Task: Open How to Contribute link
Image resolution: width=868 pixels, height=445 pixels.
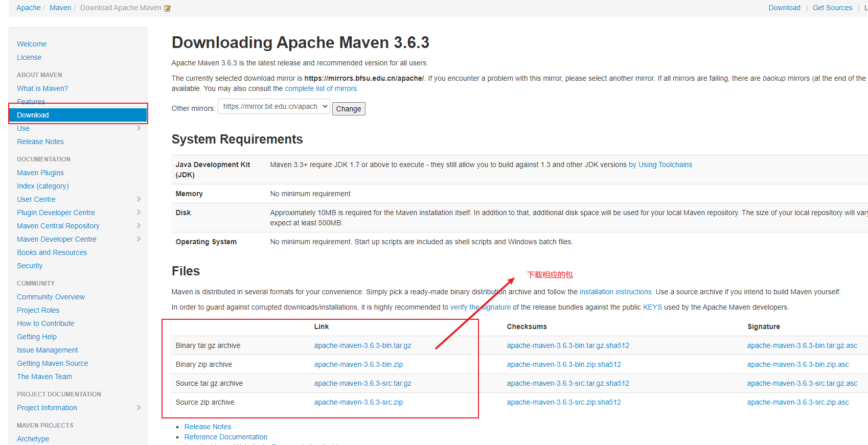Action: click(45, 323)
